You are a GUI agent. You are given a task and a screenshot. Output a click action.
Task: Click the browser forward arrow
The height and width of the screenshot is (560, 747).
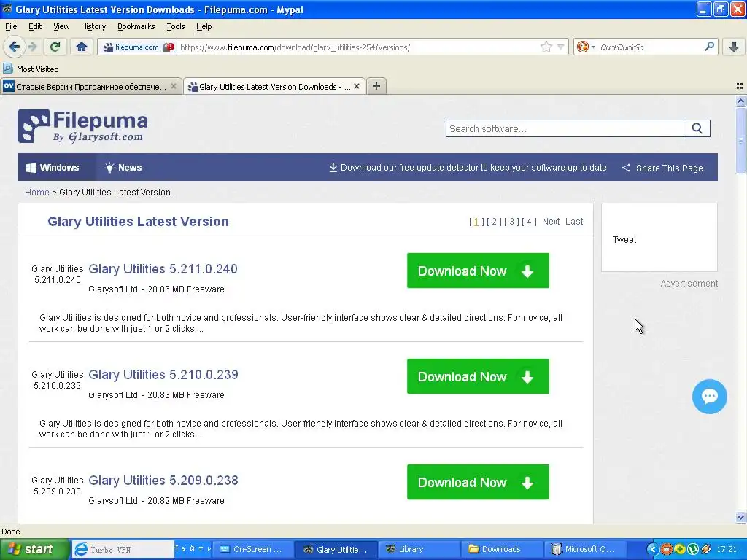pos(32,47)
